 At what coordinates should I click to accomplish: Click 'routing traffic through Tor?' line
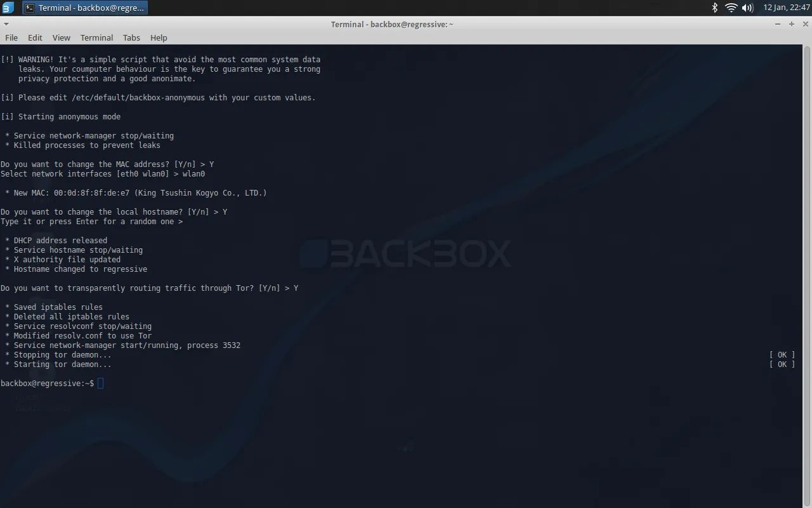pos(150,288)
